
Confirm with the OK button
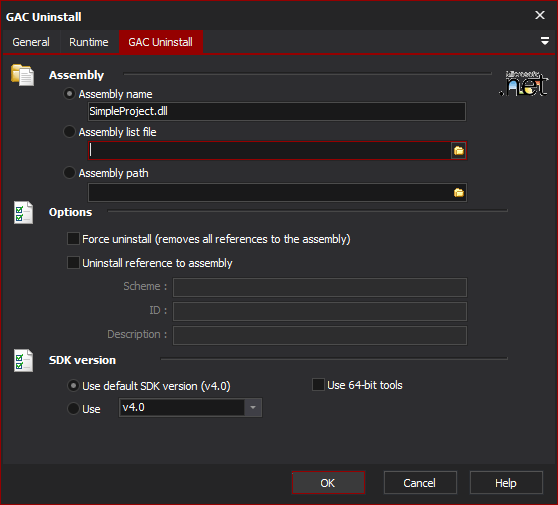328,483
